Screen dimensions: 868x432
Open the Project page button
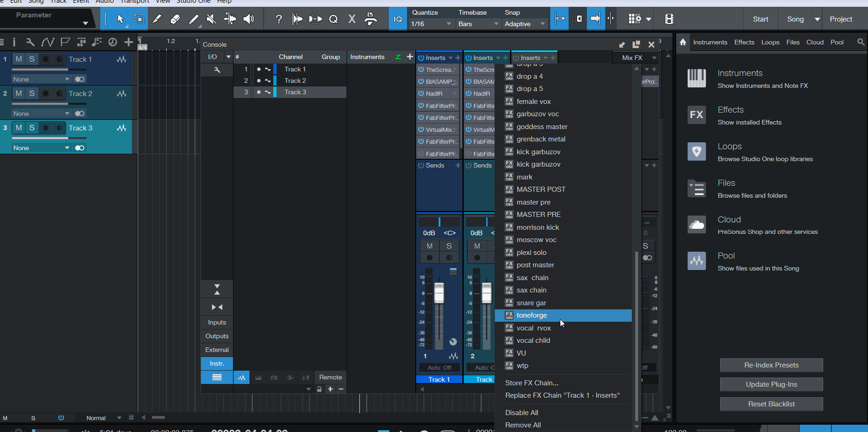pyautogui.click(x=841, y=19)
